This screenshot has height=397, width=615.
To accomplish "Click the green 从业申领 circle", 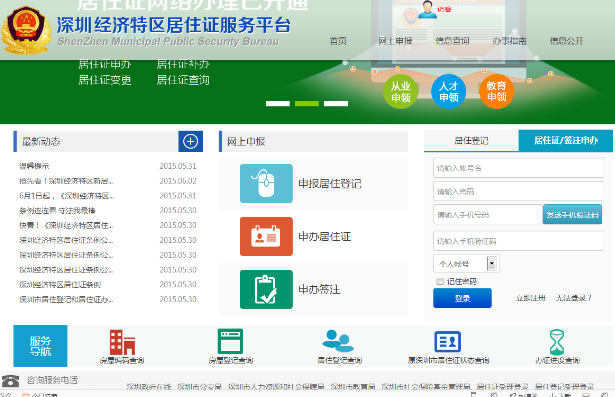I will [x=400, y=91].
